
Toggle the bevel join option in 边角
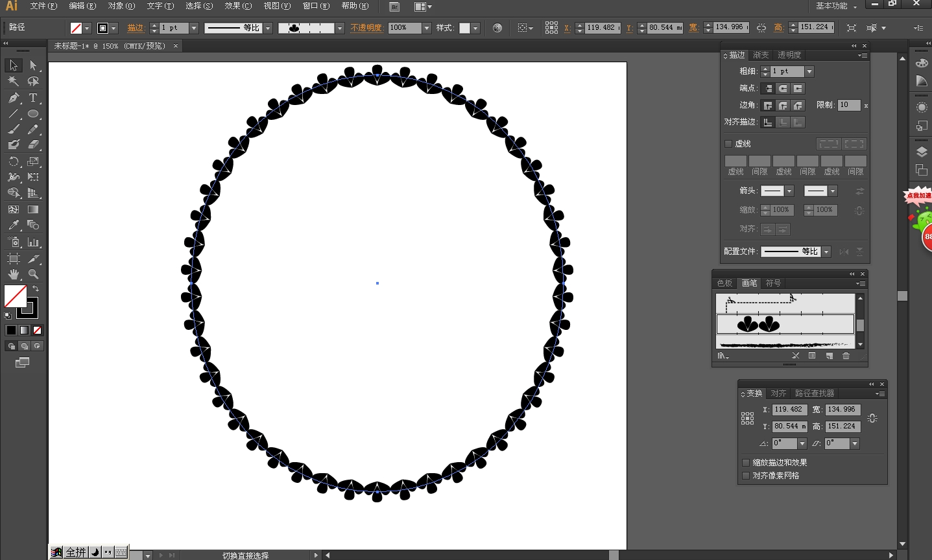pos(798,105)
